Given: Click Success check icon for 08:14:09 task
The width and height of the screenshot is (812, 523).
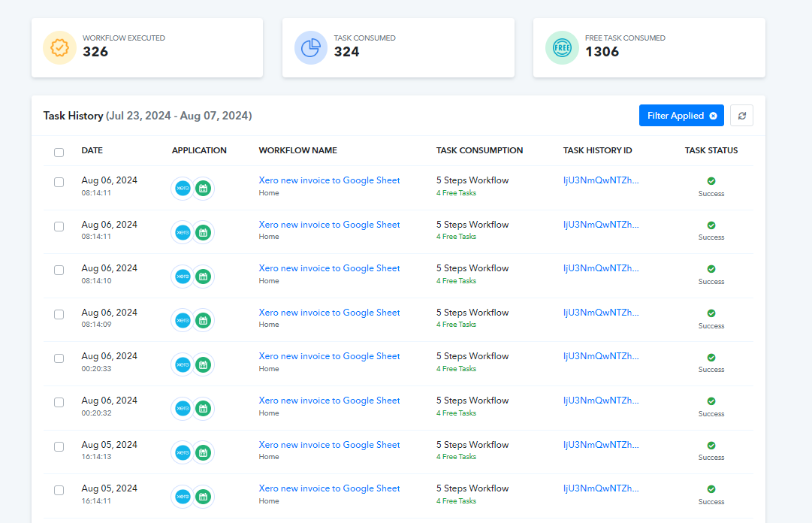Looking at the screenshot, I should coord(711,313).
